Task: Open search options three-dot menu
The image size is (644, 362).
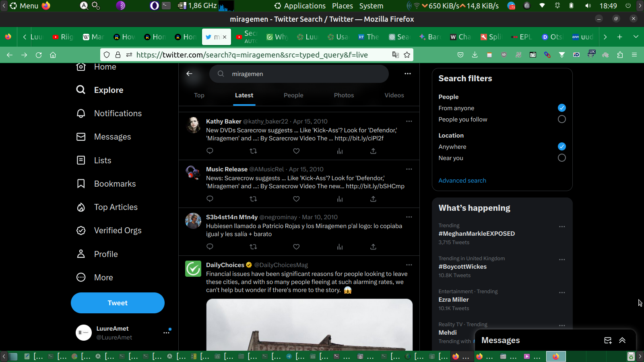Action: tap(407, 74)
